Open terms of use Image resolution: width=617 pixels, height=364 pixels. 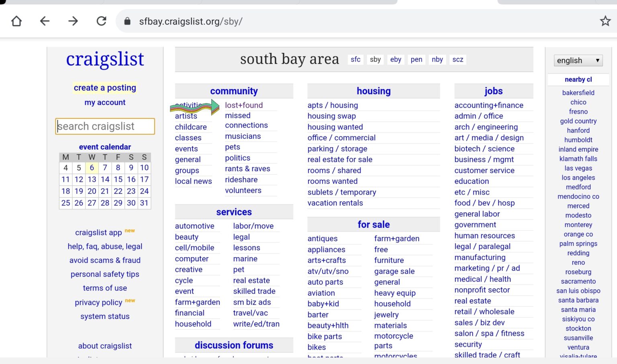tap(105, 288)
